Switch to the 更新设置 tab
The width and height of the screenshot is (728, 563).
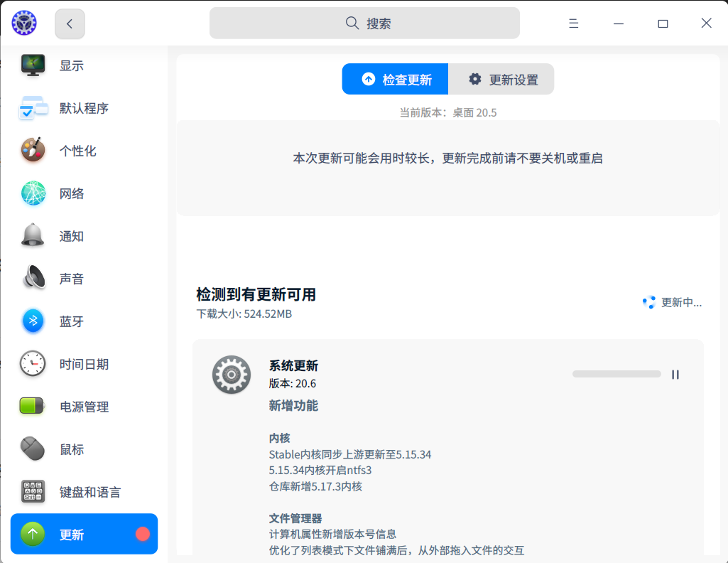501,79
